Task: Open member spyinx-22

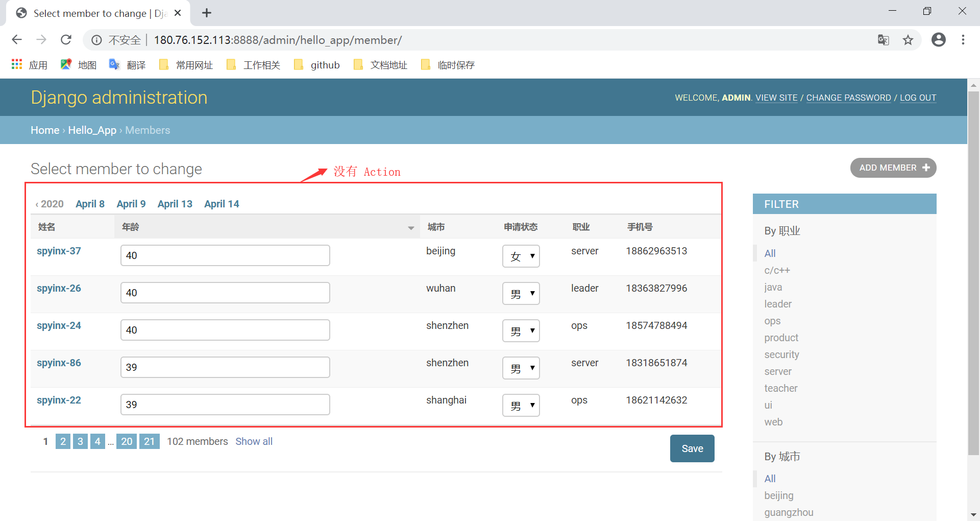Action: click(59, 400)
